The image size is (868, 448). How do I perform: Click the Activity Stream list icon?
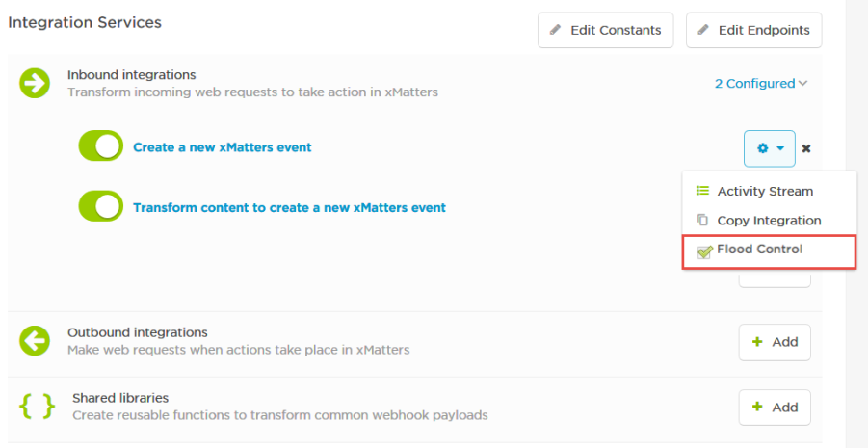coord(702,191)
